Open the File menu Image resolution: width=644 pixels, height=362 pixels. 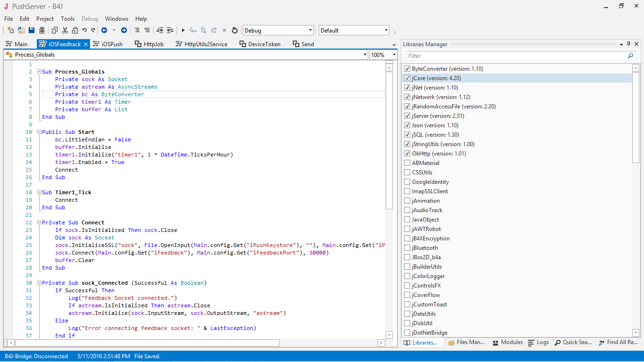click(x=8, y=19)
